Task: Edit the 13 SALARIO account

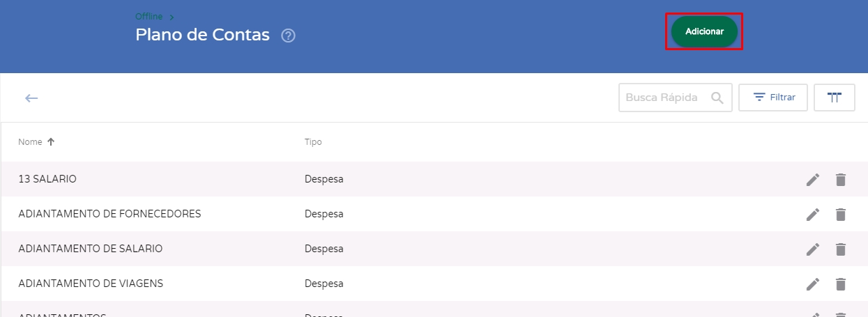Action: point(812,180)
